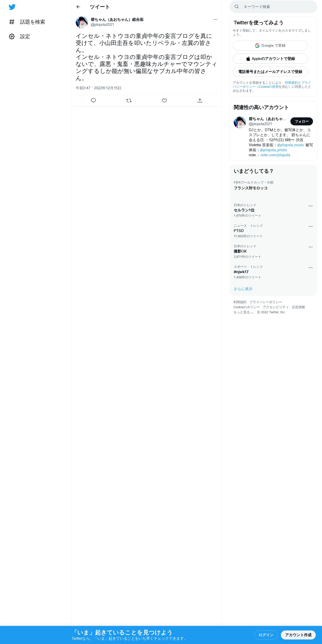322x644 pixels.
Task: Open the note.com/plopola link
Action: click(275, 155)
